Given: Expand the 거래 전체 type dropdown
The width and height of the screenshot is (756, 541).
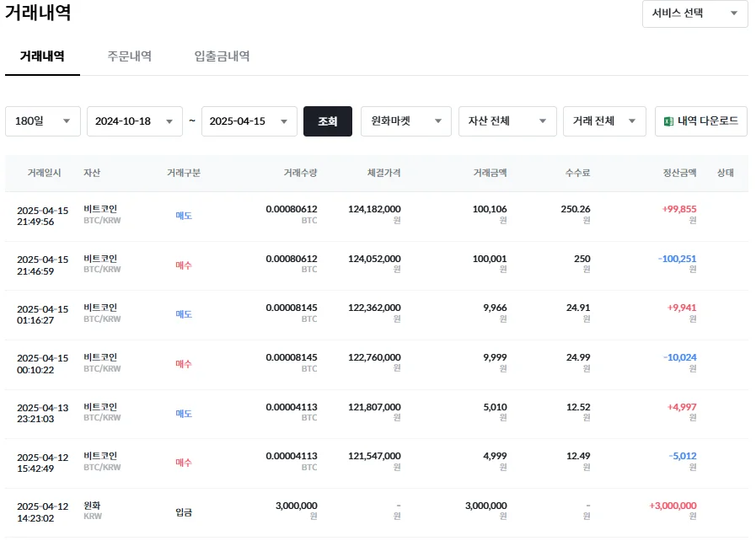Looking at the screenshot, I should [604, 121].
